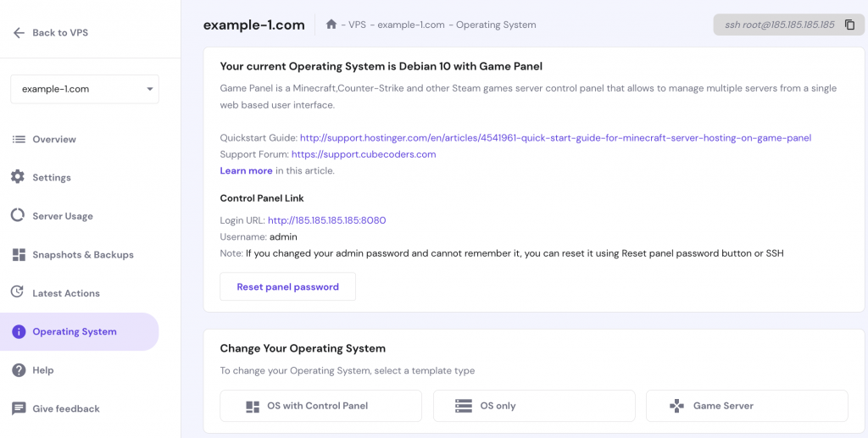Image resolution: width=868 pixels, height=438 pixels.
Task: Click the back arrow icon beside Back to VPS
Action: (19, 33)
